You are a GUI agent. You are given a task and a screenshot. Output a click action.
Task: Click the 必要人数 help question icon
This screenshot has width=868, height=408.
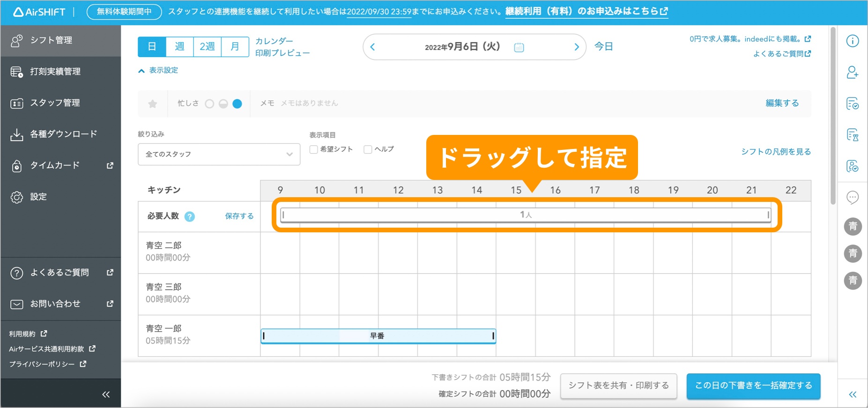tap(190, 216)
